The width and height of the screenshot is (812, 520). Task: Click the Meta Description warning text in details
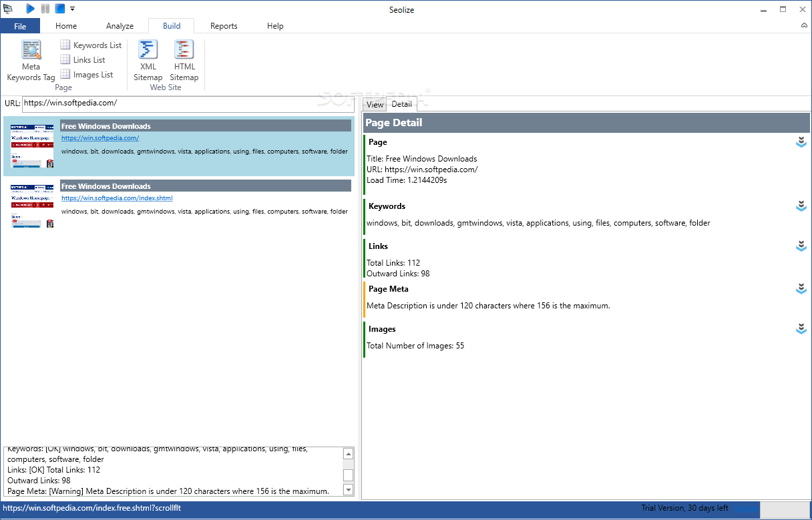pyautogui.click(x=488, y=306)
